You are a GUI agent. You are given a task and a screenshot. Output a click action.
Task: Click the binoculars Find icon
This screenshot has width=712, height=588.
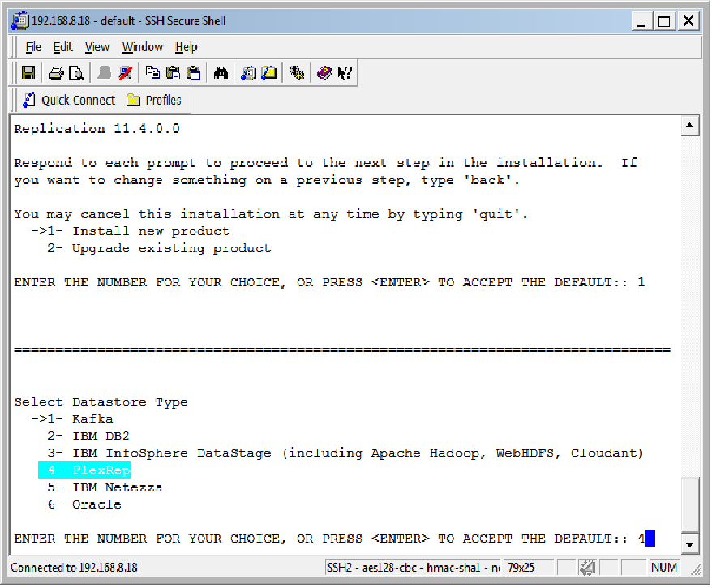point(221,74)
